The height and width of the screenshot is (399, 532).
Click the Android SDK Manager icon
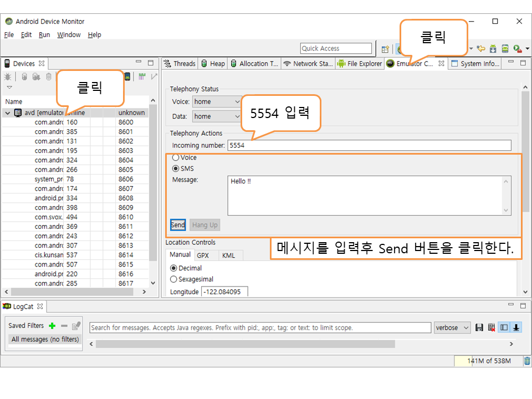coord(493,49)
